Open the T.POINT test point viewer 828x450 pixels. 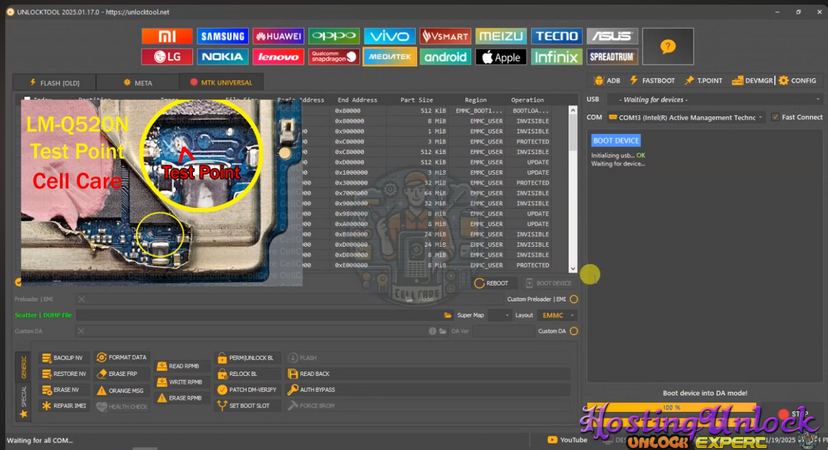coord(703,80)
